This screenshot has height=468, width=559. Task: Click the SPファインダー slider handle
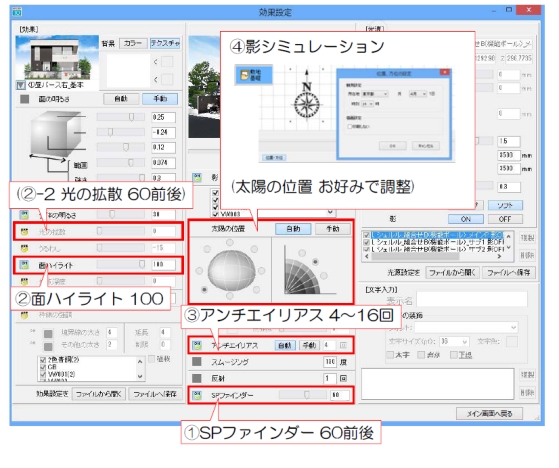[x=306, y=395]
